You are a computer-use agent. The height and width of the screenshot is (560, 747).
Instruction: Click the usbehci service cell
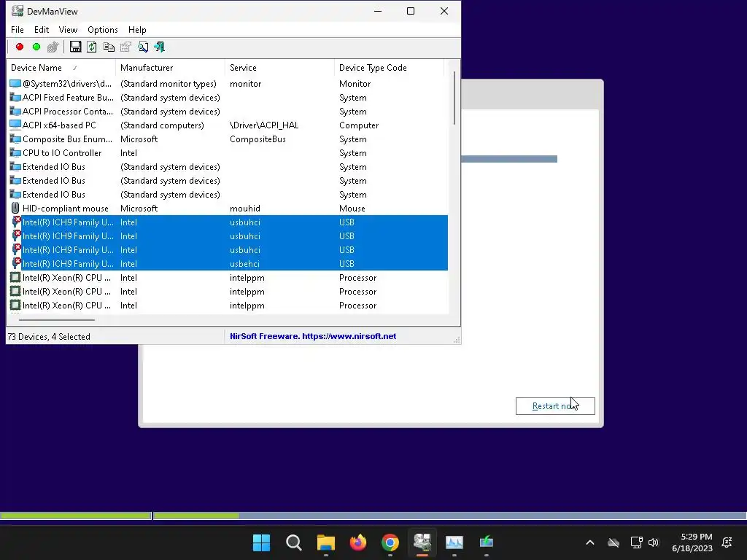(x=244, y=264)
